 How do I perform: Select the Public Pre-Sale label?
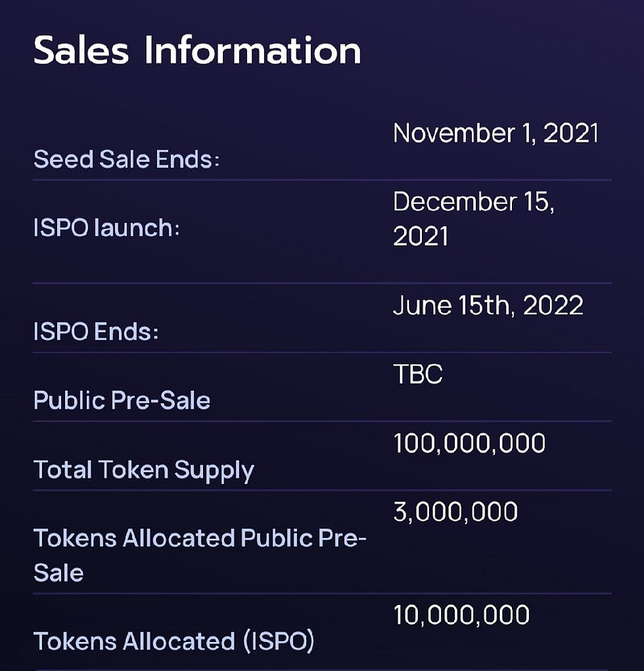click(x=122, y=400)
